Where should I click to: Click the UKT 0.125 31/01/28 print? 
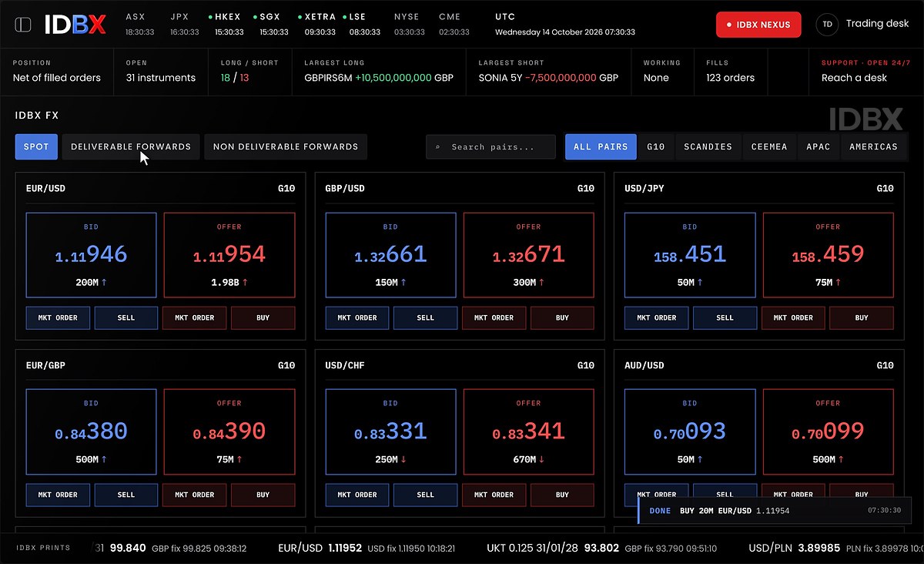point(602,549)
